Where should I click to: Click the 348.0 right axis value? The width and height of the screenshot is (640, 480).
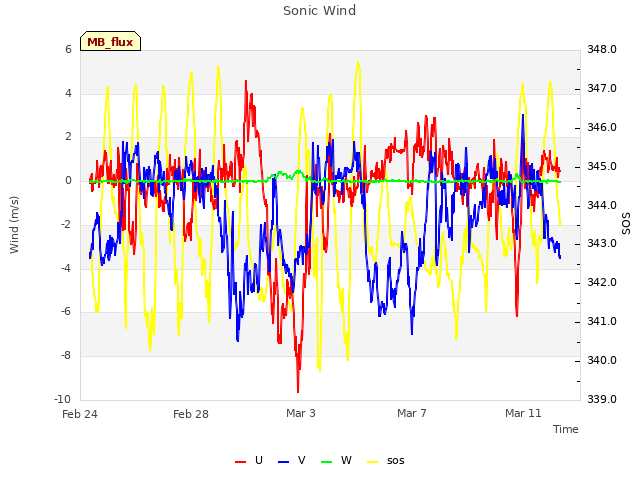pyautogui.click(x=602, y=49)
